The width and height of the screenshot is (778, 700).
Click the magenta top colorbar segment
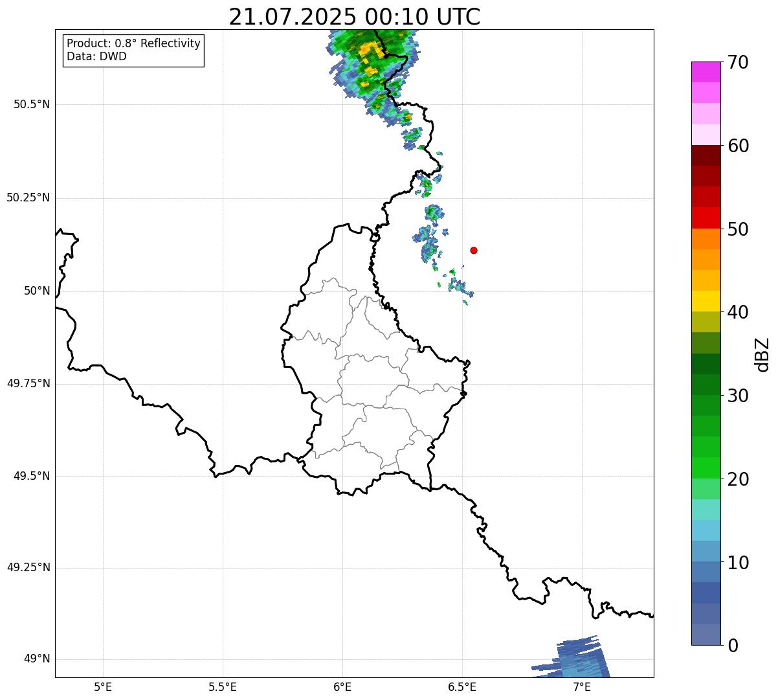click(x=706, y=72)
